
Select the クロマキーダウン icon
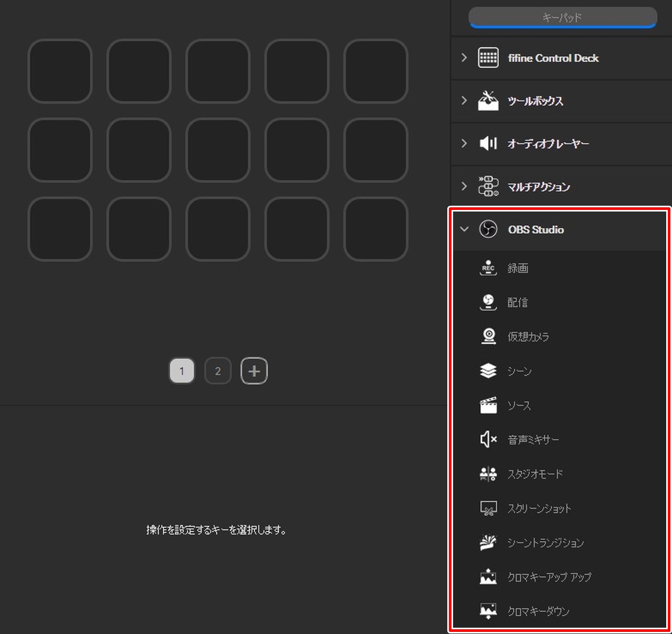click(x=488, y=611)
